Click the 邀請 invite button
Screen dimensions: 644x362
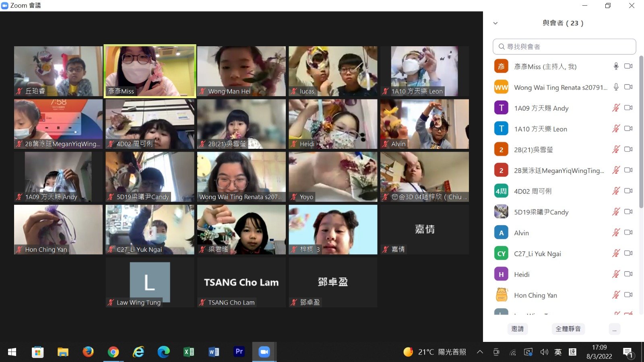click(x=517, y=329)
